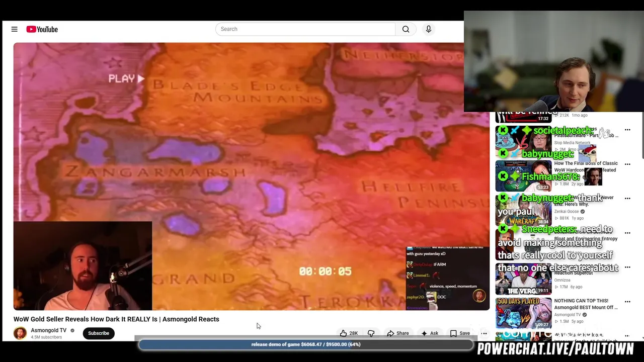Open options menu for Slop Media Network video
The height and width of the screenshot is (362, 644).
627,130
